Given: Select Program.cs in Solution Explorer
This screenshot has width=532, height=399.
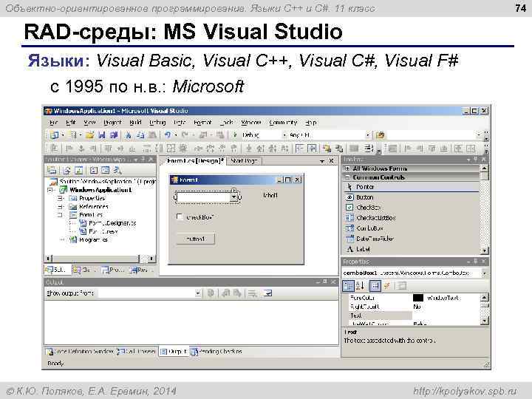Looking at the screenshot, I should pos(93,240).
